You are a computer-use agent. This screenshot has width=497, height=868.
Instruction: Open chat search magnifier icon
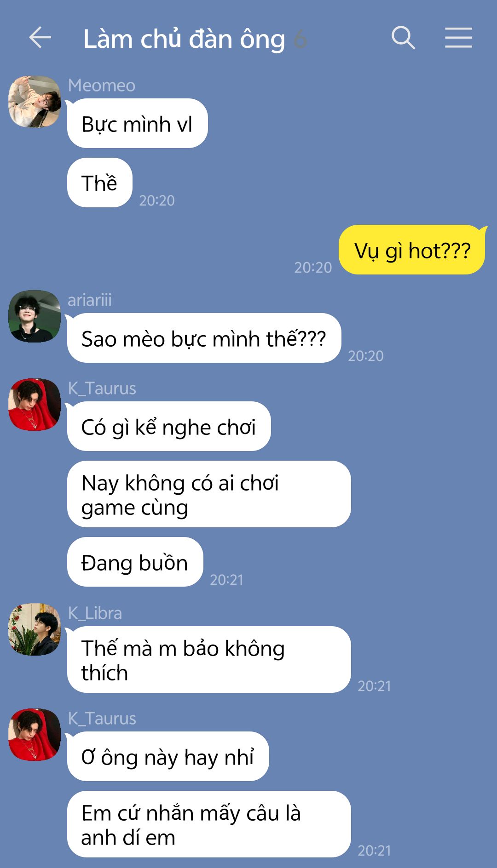coord(404,38)
